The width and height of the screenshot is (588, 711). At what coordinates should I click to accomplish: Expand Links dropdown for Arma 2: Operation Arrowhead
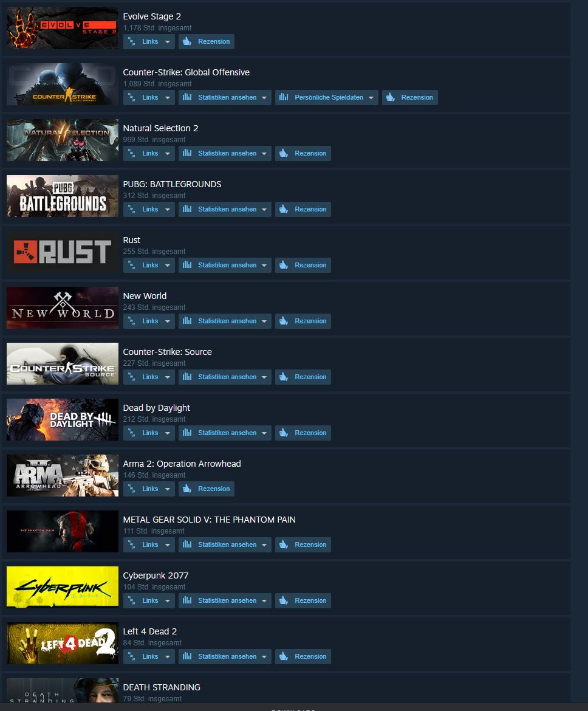(167, 489)
